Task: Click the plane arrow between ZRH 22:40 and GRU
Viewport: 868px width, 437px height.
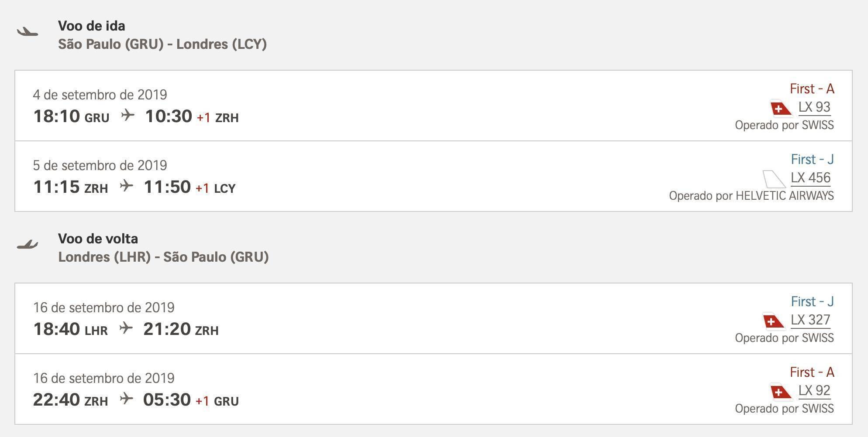Action: [126, 399]
